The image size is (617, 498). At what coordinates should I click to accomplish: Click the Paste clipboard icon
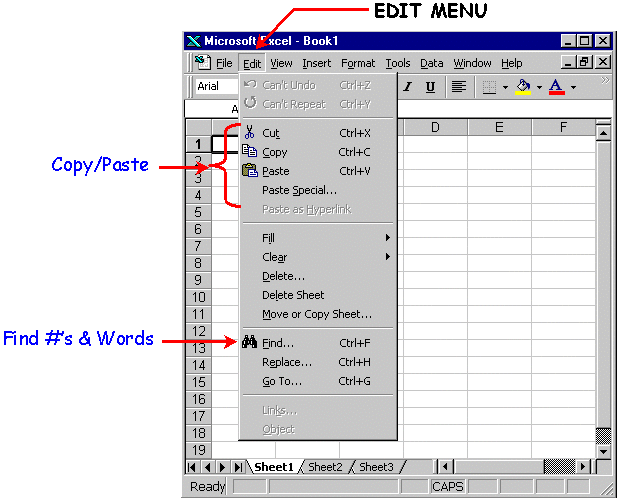tap(250, 171)
